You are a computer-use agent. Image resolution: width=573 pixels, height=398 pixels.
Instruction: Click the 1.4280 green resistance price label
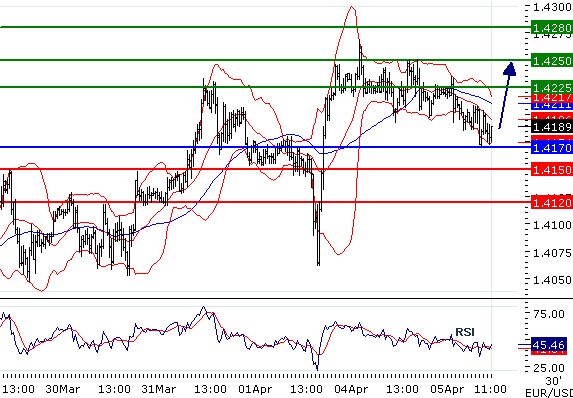pos(552,28)
